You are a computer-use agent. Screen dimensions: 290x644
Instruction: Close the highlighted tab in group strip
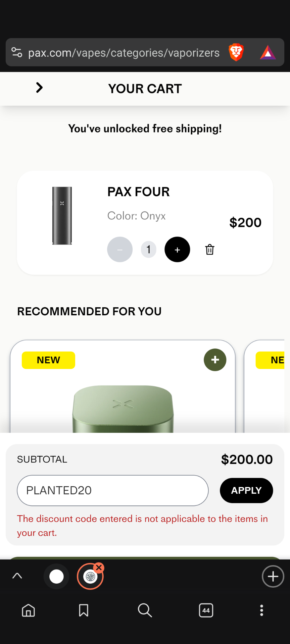(x=99, y=568)
